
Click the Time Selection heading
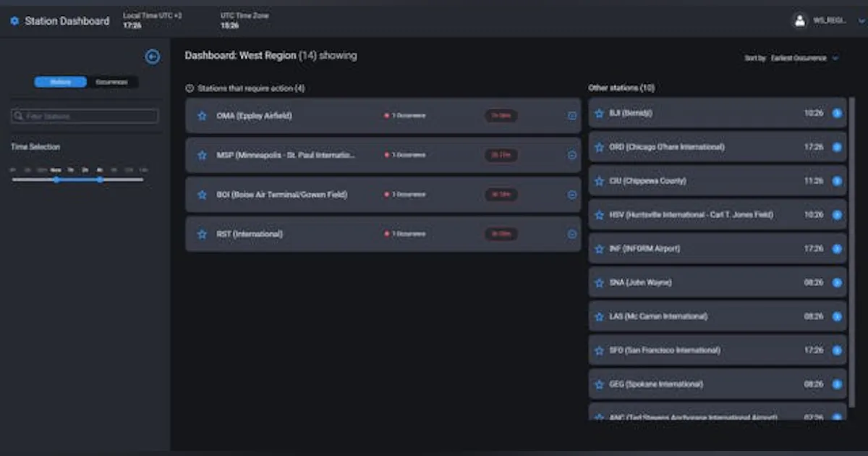35,147
